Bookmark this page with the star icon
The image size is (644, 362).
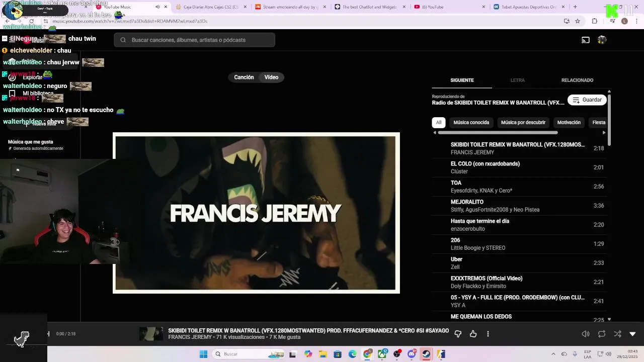pyautogui.click(x=578, y=21)
